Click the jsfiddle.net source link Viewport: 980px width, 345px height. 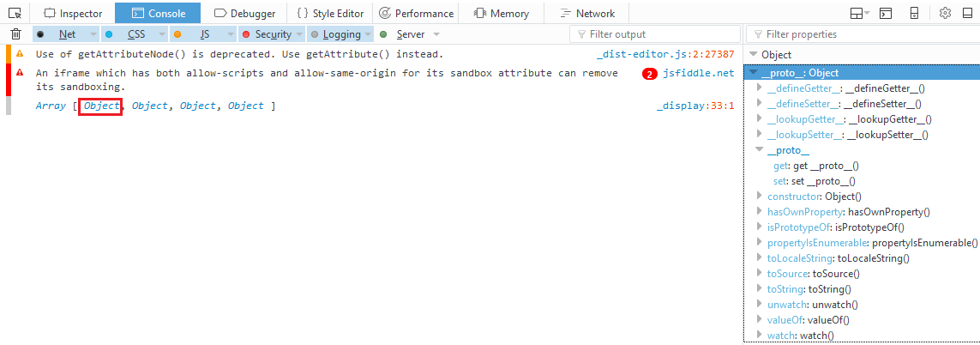[x=698, y=73]
